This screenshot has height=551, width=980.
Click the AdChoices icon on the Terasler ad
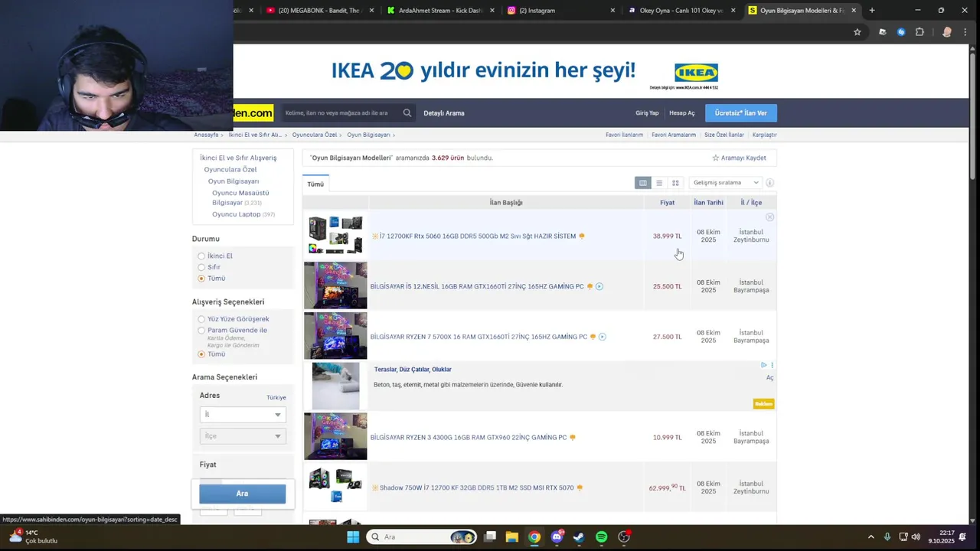point(764,365)
